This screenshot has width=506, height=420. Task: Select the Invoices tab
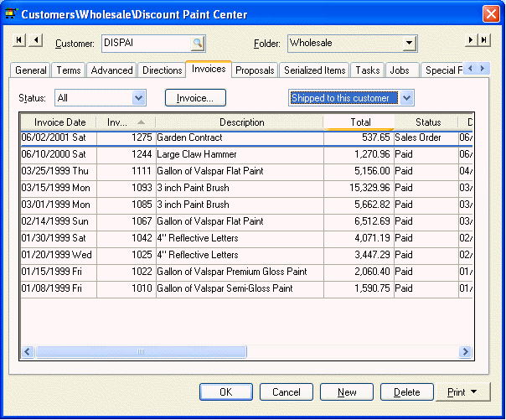coord(209,69)
